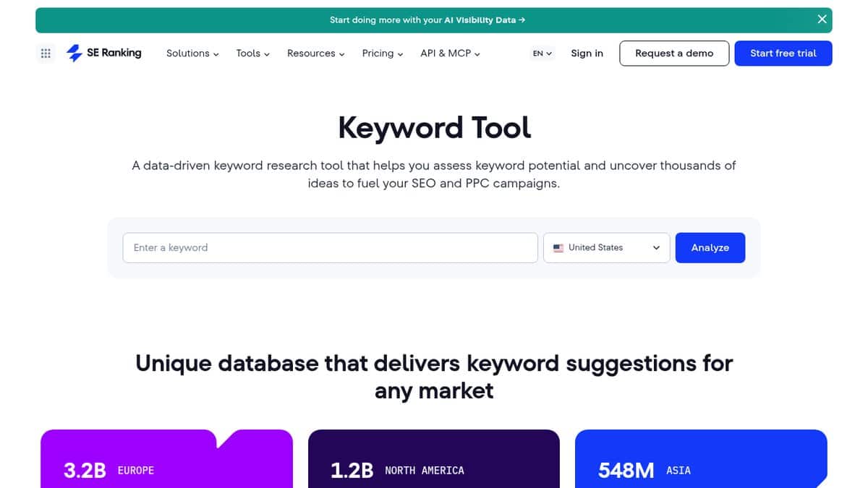Show the Resources menu
Viewport: 868px width, 488px height.
tap(316, 53)
